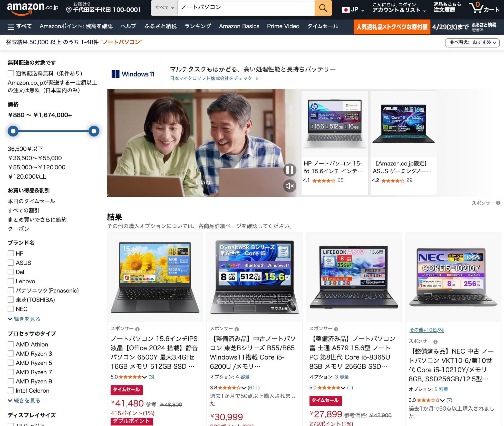
Task: Click the タイムセール badge on 富士通 A579
Action: pos(325,401)
